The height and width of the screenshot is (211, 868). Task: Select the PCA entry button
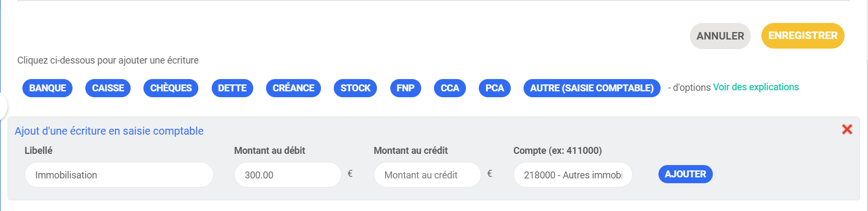494,88
